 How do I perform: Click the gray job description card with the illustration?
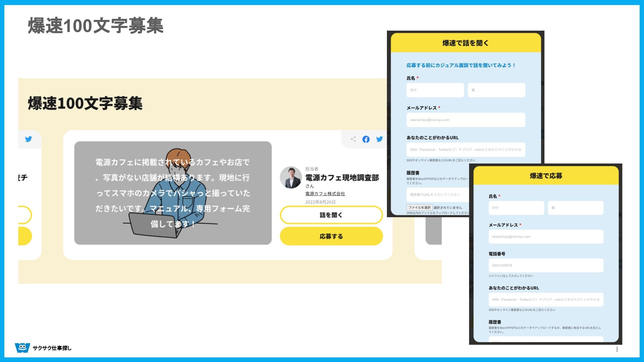173,193
